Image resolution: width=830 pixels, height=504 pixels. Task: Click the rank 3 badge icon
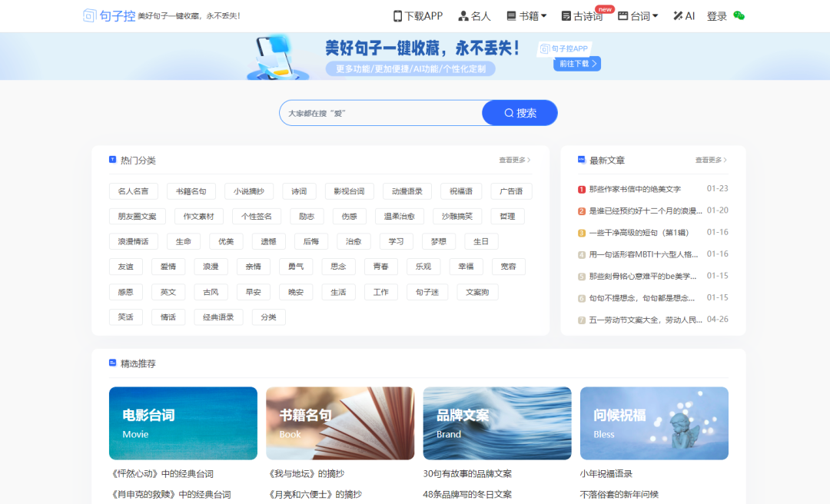581,233
